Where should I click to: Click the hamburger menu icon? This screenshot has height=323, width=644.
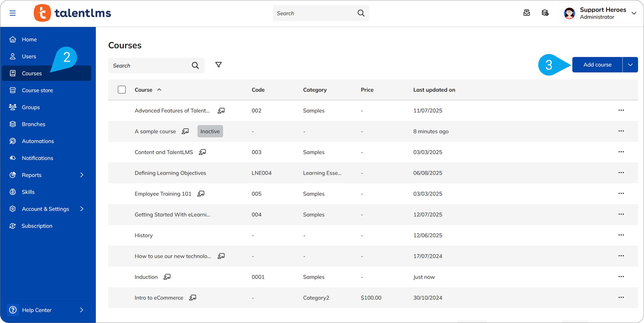click(13, 13)
